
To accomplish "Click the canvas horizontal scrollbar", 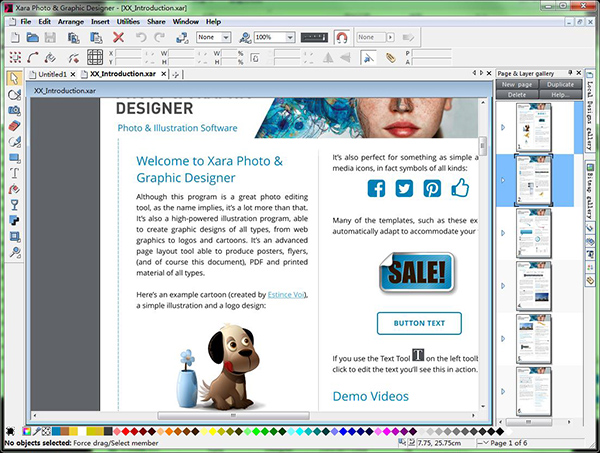I will (x=233, y=415).
